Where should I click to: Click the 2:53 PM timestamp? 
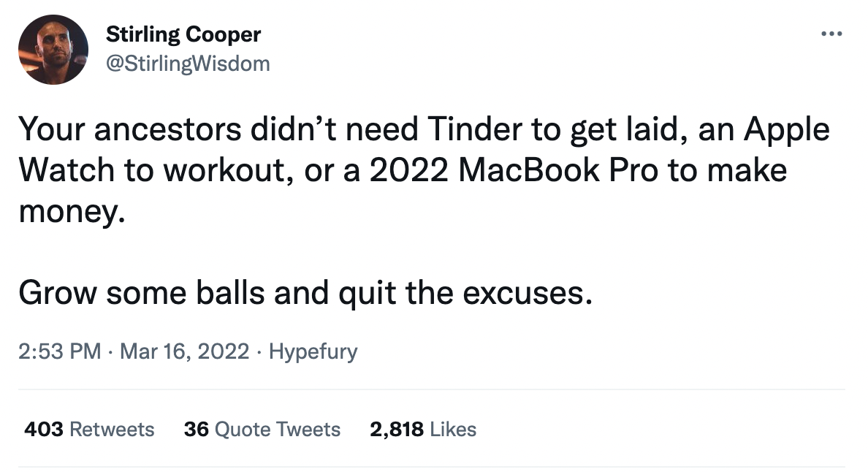(59, 351)
